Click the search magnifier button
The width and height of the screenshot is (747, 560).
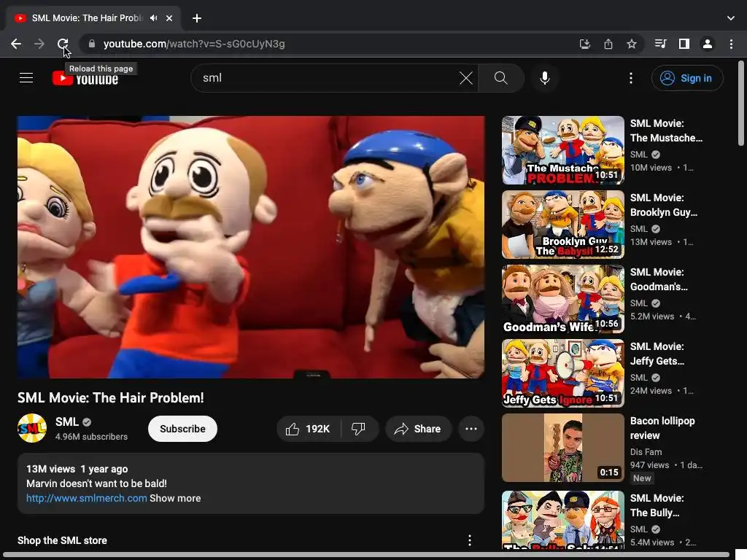click(x=500, y=77)
